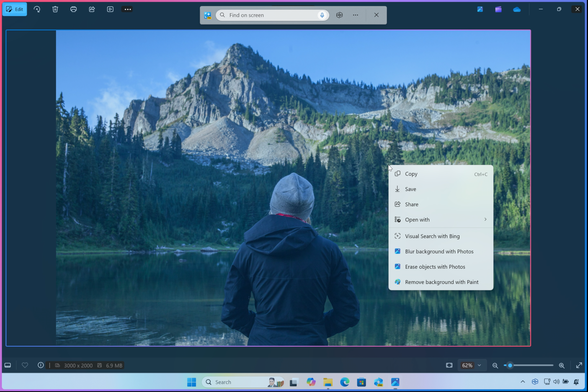Click the share/export icon
Image resolution: width=588 pixels, height=392 pixels.
[x=92, y=9]
